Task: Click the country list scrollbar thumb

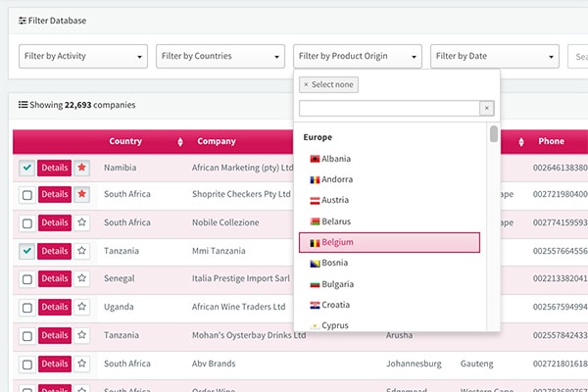Action: [494, 133]
